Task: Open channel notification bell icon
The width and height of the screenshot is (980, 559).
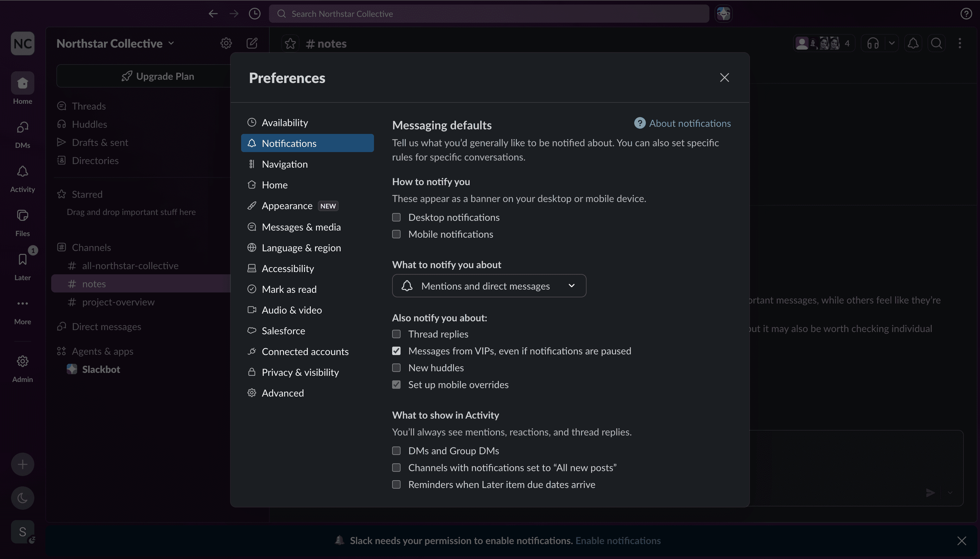Action: tap(913, 43)
